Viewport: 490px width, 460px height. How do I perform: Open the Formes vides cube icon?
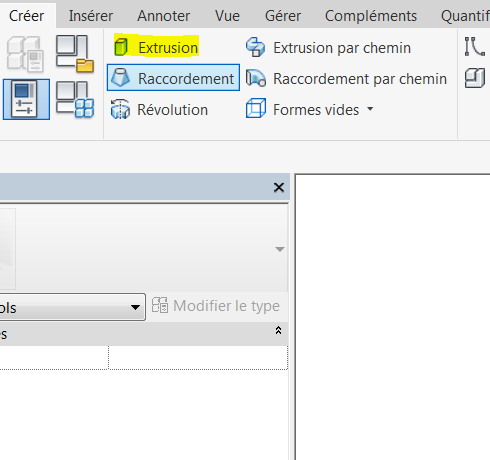click(x=256, y=109)
